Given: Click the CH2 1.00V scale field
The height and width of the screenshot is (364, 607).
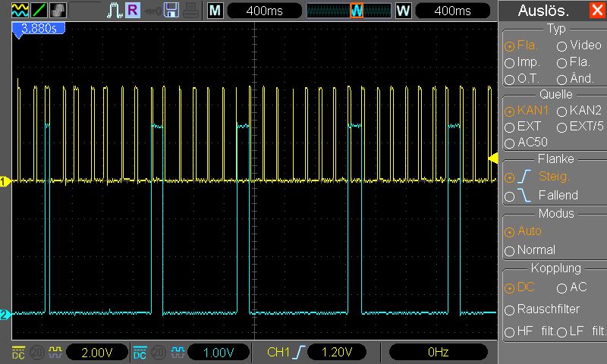Looking at the screenshot, I should [x=219, y=352].
